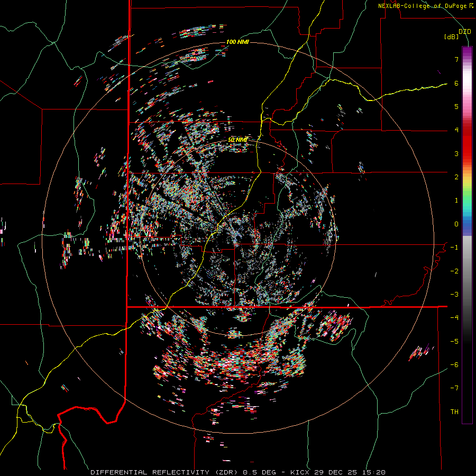Click the 3 value on the color scale
Screen dimensions: 476x476
click(x=456, y=153)
